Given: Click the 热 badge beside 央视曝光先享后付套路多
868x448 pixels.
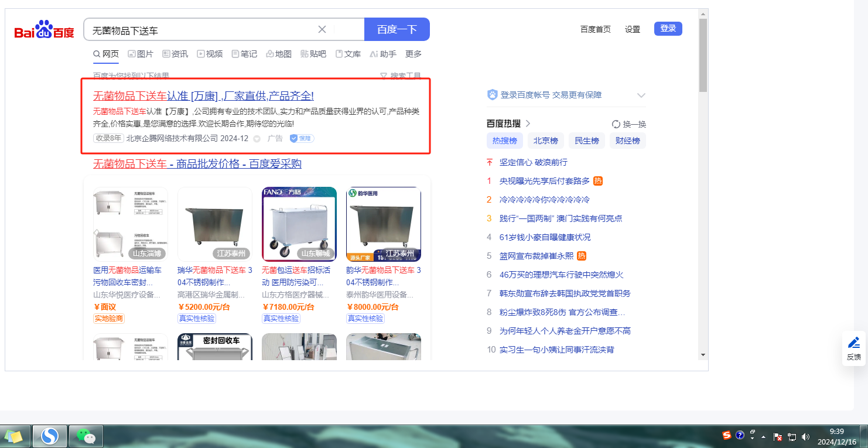Looking at the screenshot, I should tap(598, 181).
